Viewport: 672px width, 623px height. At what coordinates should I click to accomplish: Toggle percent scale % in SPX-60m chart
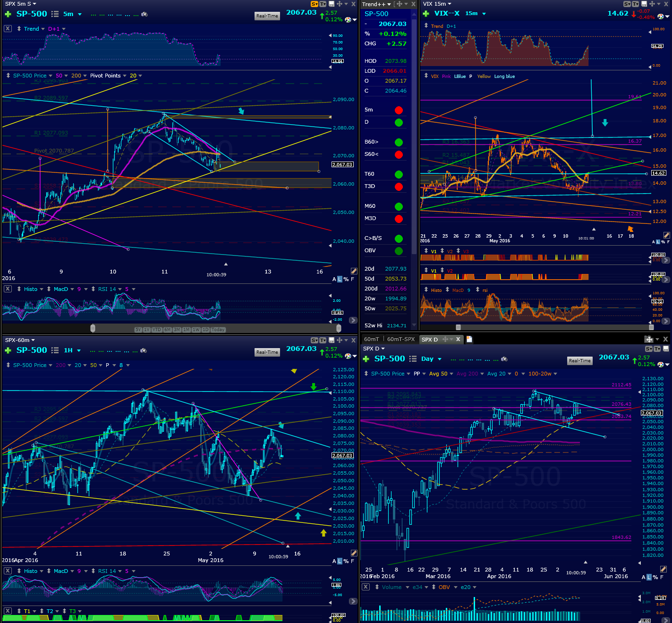tap(346, 561)
